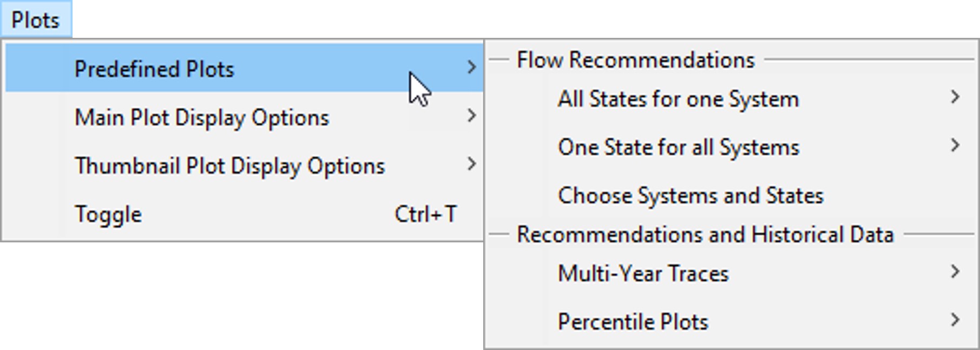Click the Recommendations and Historical Data header
Viewport: 980px width, 350px height.
[x=705, y=234]
